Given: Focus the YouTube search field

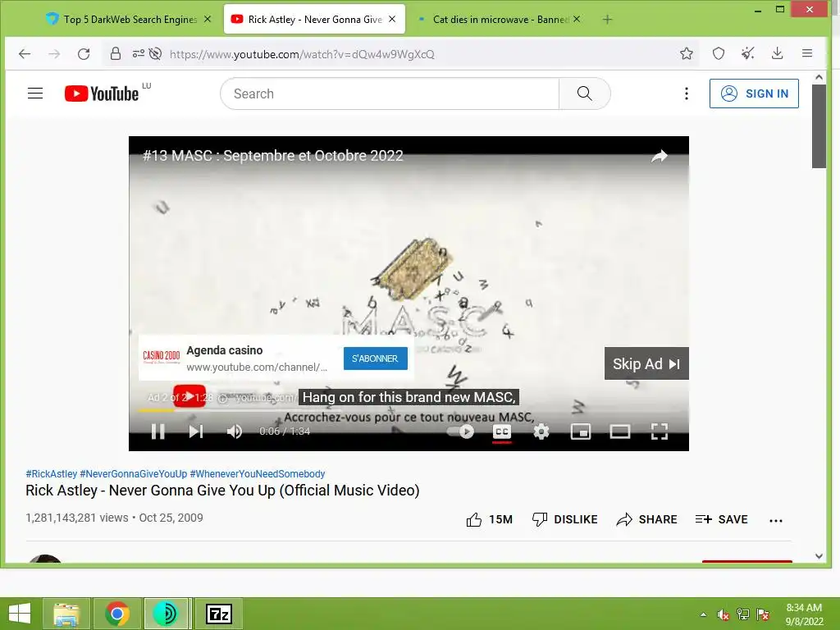Looking at the screenshot, I should [x=390, y=94].
